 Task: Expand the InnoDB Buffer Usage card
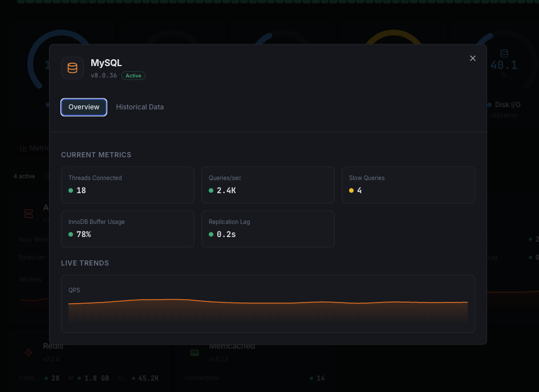(128, 228)
